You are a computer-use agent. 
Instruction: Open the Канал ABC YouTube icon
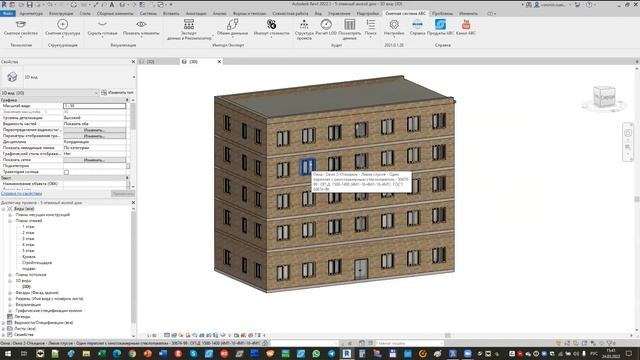pos(466,24)
